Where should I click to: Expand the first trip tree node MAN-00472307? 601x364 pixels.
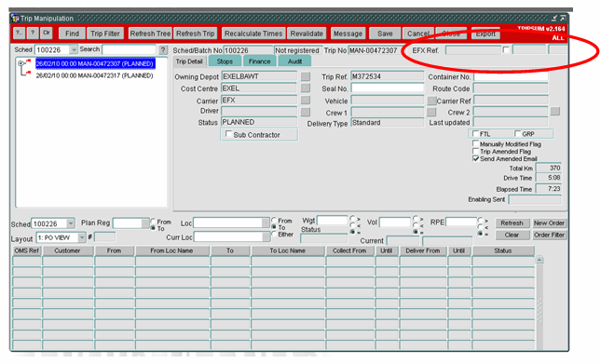21,63
